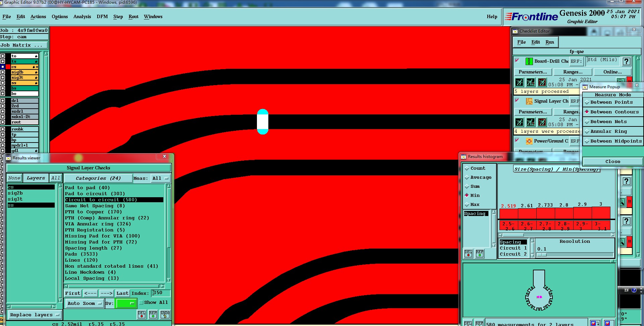Open the Sv green color dropdown
The height and width of the screenshot is (326, 644).
click(x=126, y=304)
